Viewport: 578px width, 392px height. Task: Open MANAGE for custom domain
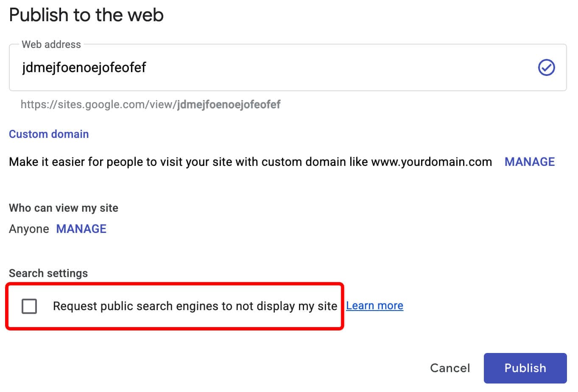[530, 162]
